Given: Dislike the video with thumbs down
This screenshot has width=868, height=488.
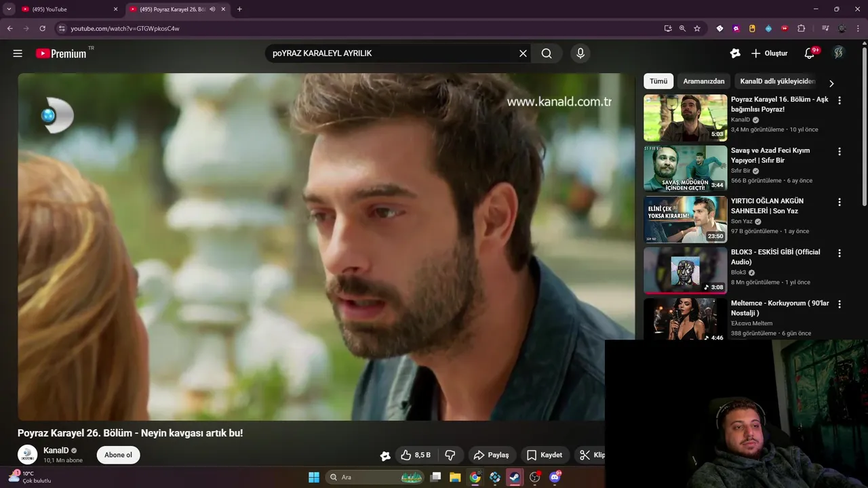Looking at the screenshot, I should (450, 455).
